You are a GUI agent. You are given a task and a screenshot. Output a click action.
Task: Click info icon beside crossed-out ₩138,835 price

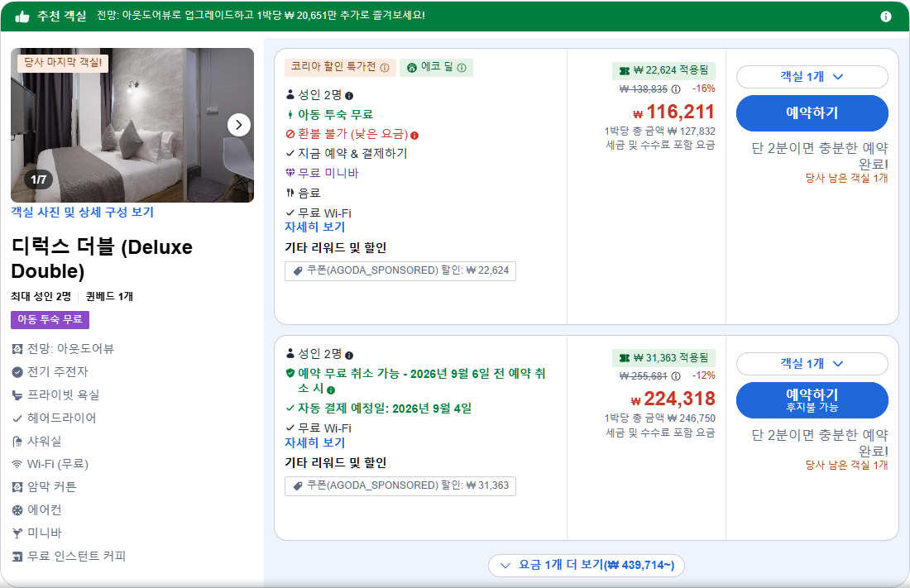676,89
